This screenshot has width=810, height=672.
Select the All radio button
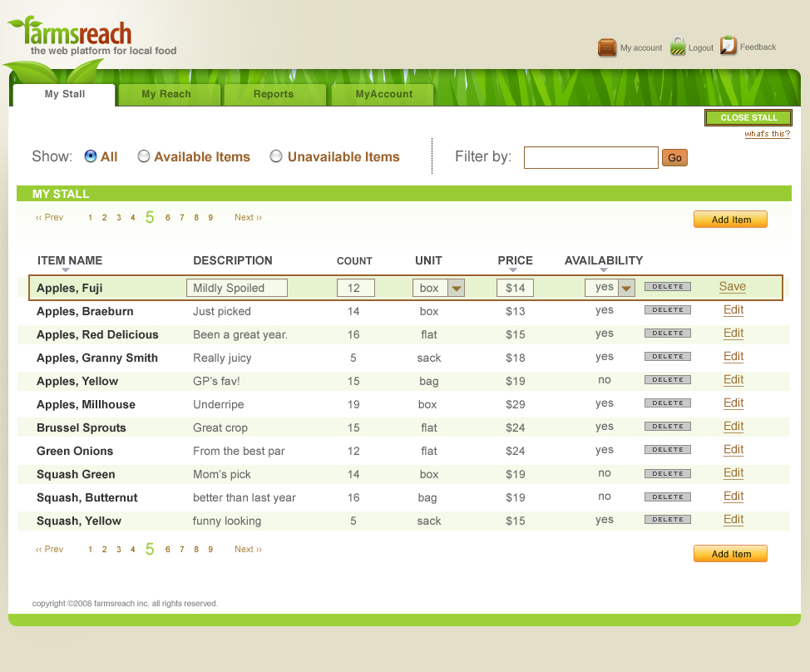pos(91,156)
